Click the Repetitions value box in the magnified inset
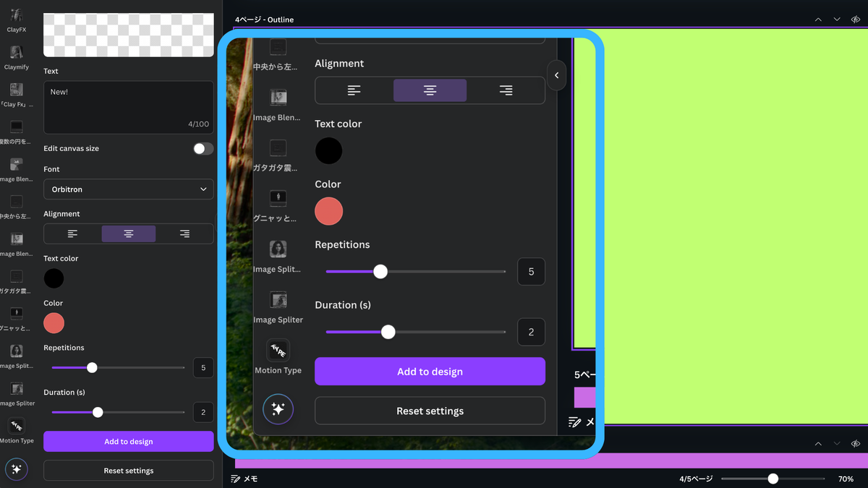Viewport: 868px width, 488px height. (x=531, y=272)
